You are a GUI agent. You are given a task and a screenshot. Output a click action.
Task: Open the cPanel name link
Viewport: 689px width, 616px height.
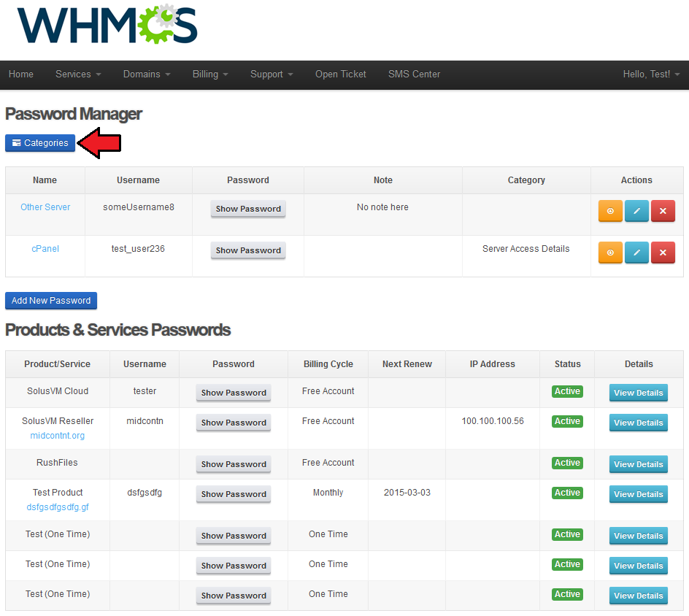(x=45, y=249)
